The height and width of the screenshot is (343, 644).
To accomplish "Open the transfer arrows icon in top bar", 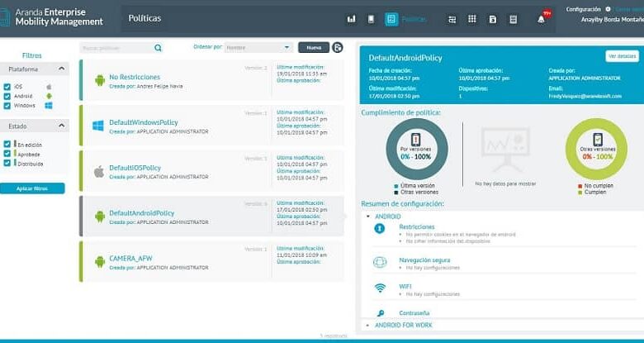I will pos(452,19).
